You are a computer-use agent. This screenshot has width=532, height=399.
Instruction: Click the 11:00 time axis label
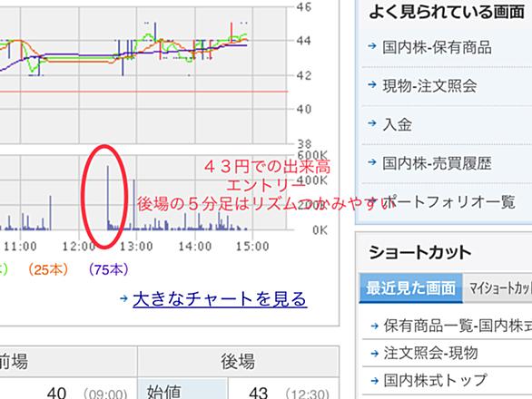click(20, 247)
